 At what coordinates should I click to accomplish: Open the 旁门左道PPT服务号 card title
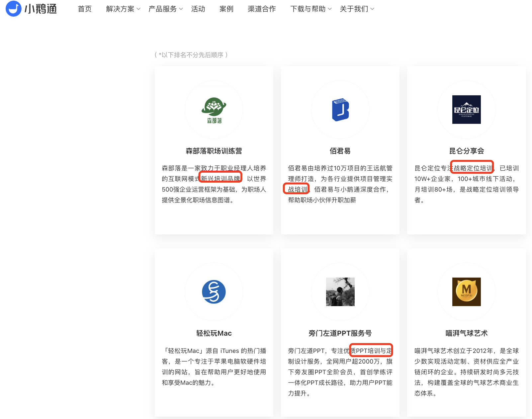340,333
